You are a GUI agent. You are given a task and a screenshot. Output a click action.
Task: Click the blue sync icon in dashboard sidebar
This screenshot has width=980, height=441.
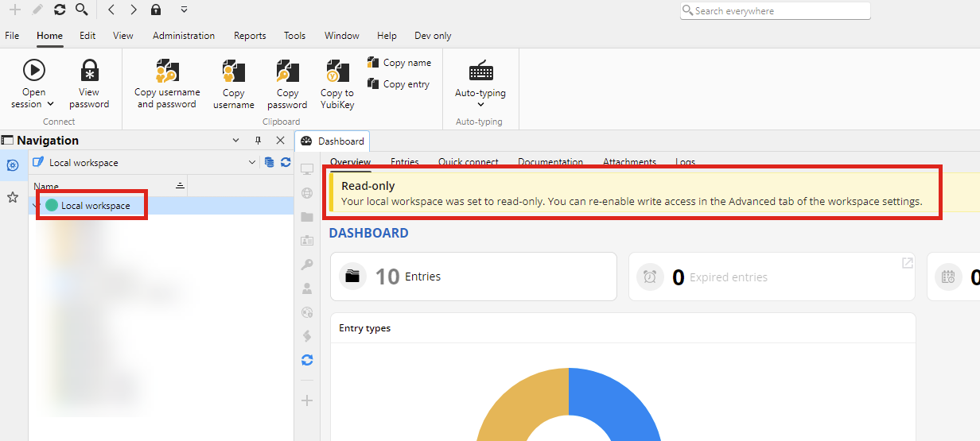point(307,360)
